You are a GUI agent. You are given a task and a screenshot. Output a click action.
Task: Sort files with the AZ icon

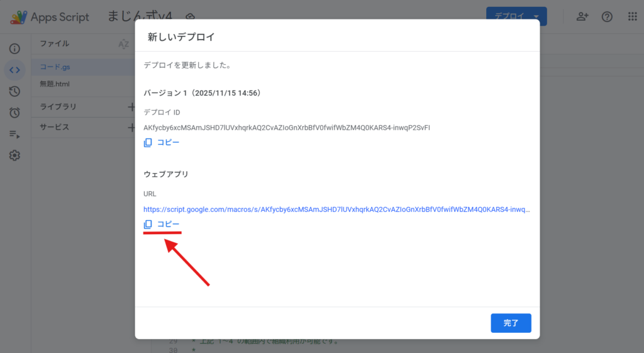click(x=124, y=44)
